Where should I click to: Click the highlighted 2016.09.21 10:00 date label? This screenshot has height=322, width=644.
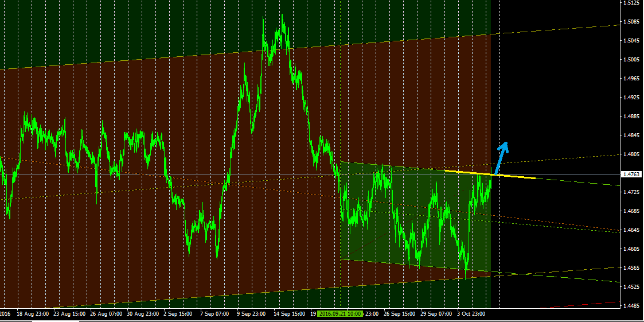click(341, 314)
